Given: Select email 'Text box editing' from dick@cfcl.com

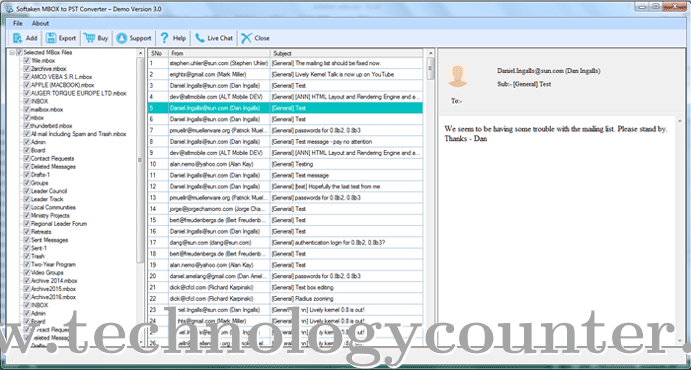Looking at the screenshot, I should pos(285,288).
